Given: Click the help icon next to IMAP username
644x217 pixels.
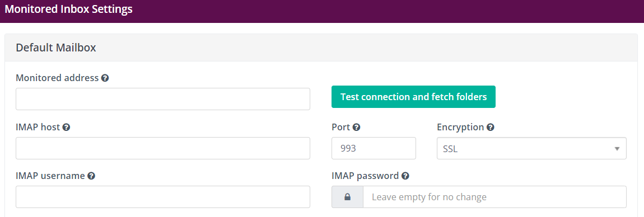Looking at the screenshot, I should (x=91, y=176).
